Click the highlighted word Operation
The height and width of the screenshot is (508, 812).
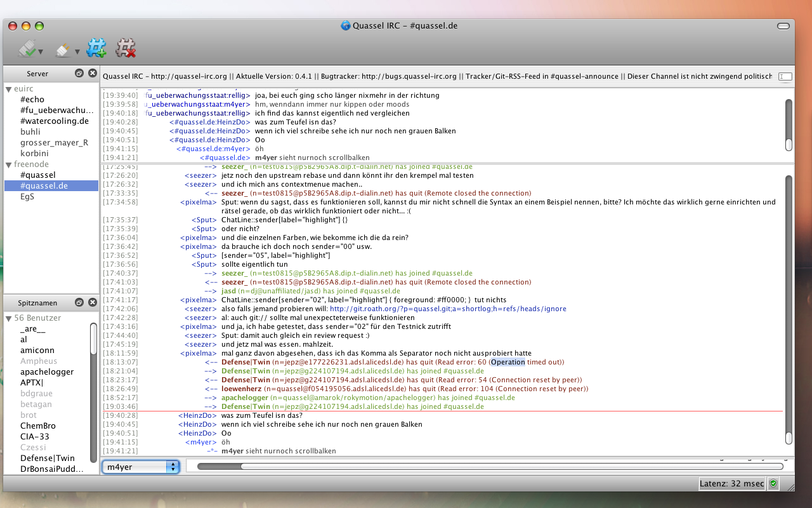[x=508, y=362]
